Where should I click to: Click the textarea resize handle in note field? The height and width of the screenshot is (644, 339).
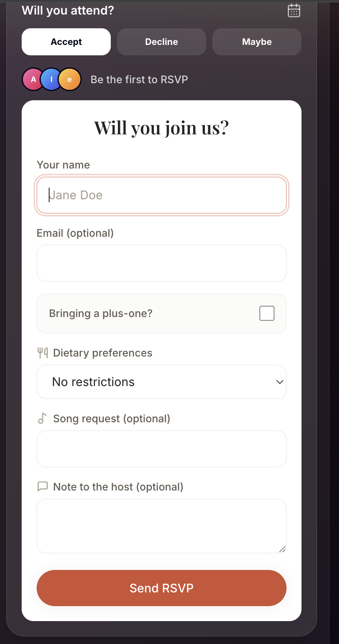[x=282, y=549]
